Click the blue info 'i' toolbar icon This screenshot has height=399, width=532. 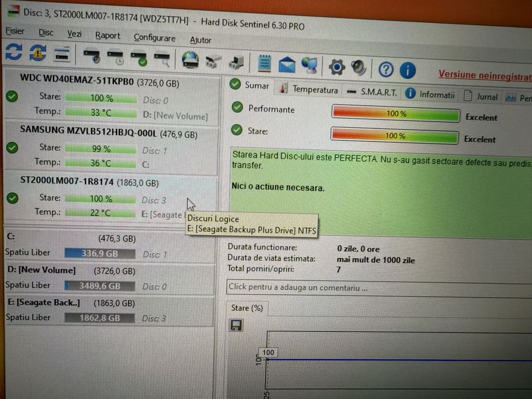408,70
